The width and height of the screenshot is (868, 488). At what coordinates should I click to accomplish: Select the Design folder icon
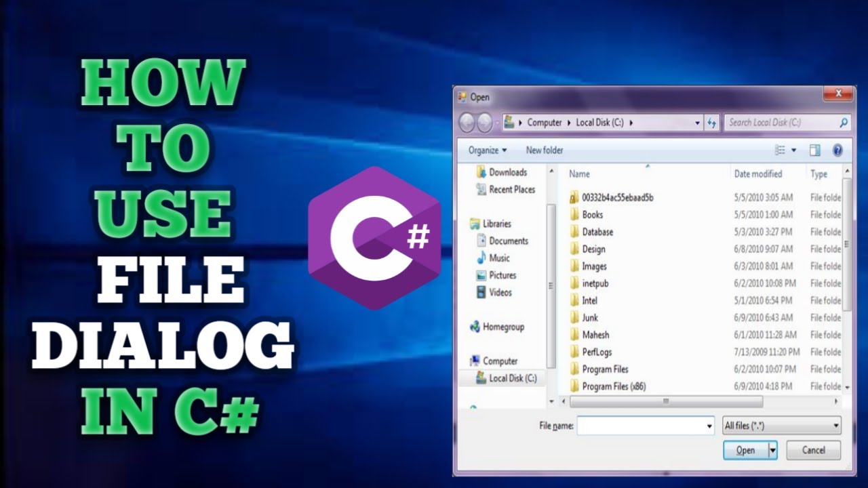[x=574, y=249]
